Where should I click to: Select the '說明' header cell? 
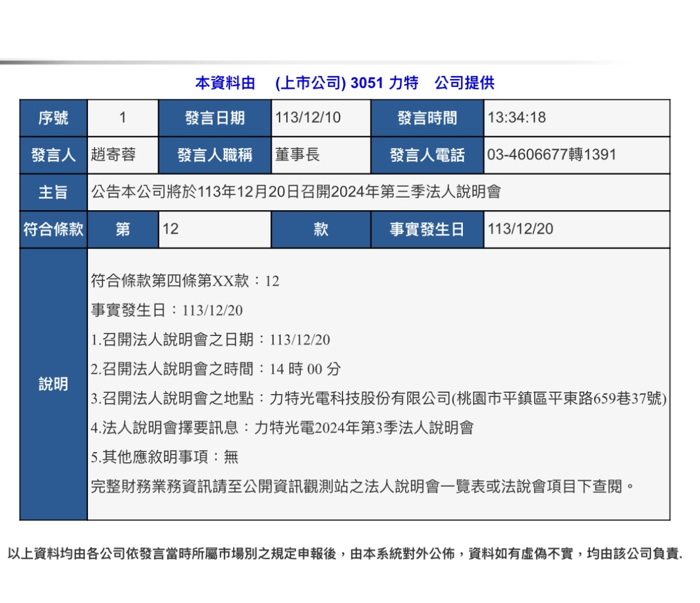(53, 384)
